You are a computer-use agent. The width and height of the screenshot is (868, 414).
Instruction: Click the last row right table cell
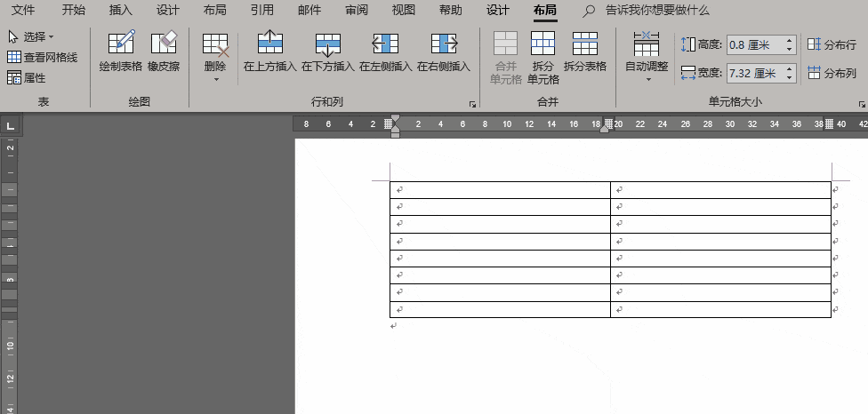click(x=720, y=309)
